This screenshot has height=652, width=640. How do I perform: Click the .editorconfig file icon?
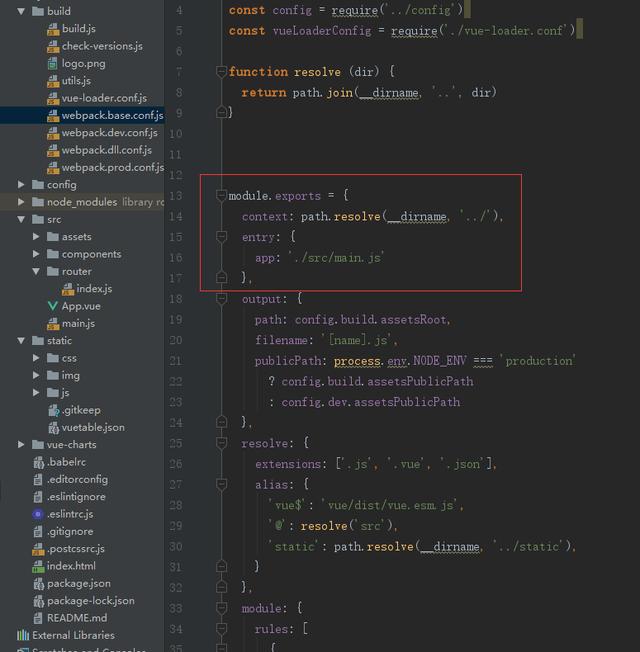coord(38,479)
